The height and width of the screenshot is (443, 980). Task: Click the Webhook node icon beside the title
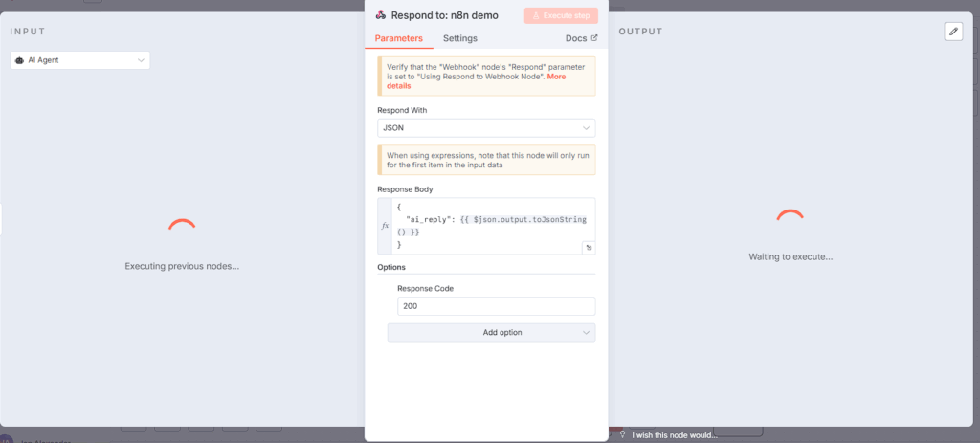click(x=381, y=15)
